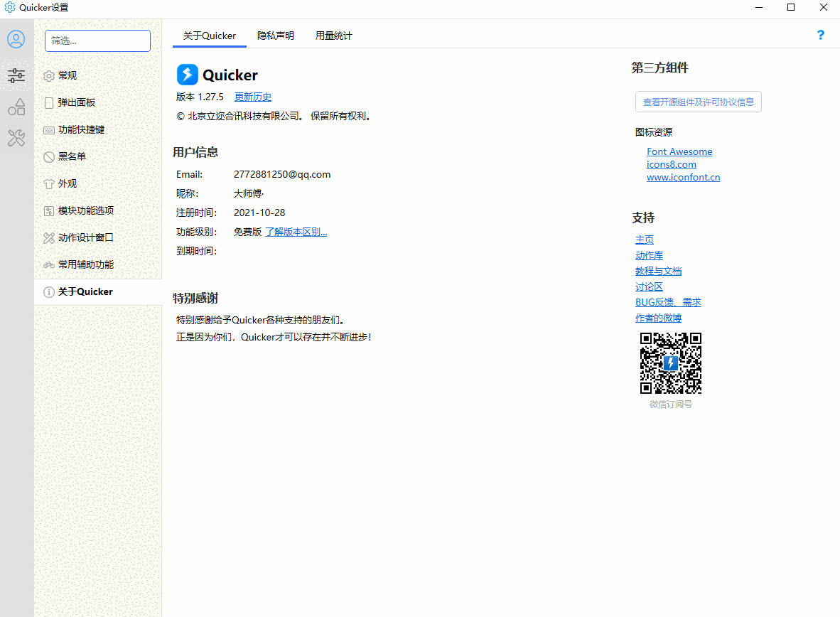Select the sliders settings icon in sidebar
The width and height of the screenshot is (840, 617).
tap(16, 76)
